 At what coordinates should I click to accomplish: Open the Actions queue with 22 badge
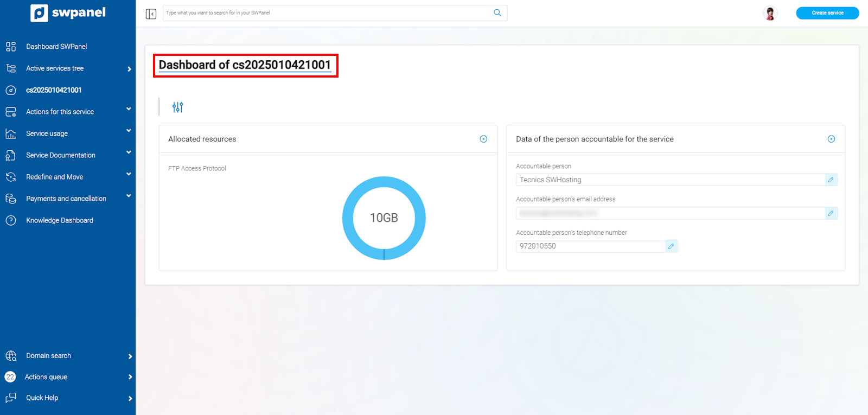point(46,377)
